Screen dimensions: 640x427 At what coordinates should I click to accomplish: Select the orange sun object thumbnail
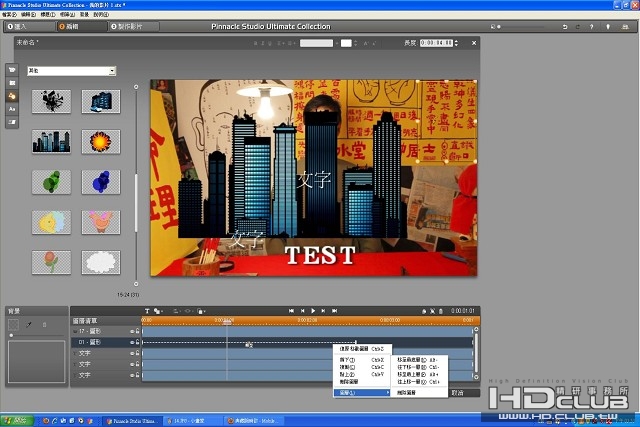[x=101, y=141]
